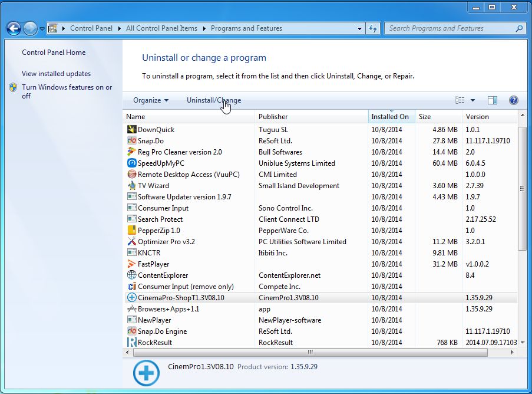Viewport: 532px width, 394px height.
Task: Expand the address bar history dropdown
Action: click(x=360, y=28)
